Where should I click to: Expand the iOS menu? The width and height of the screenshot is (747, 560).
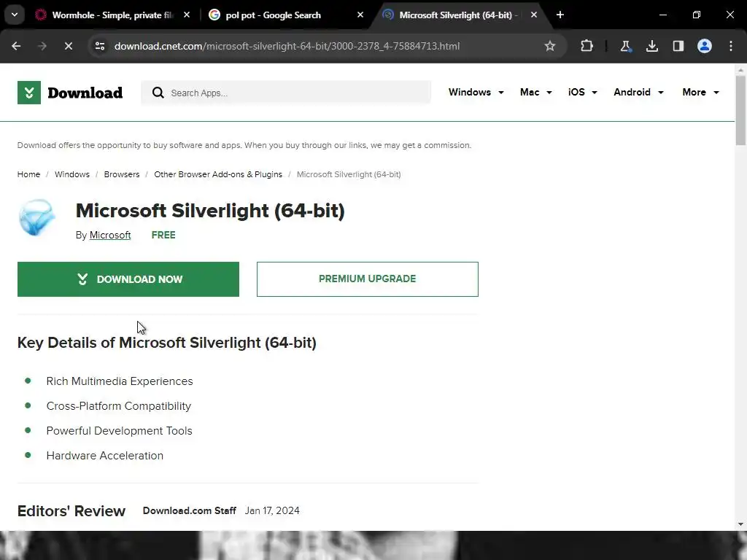582,93
